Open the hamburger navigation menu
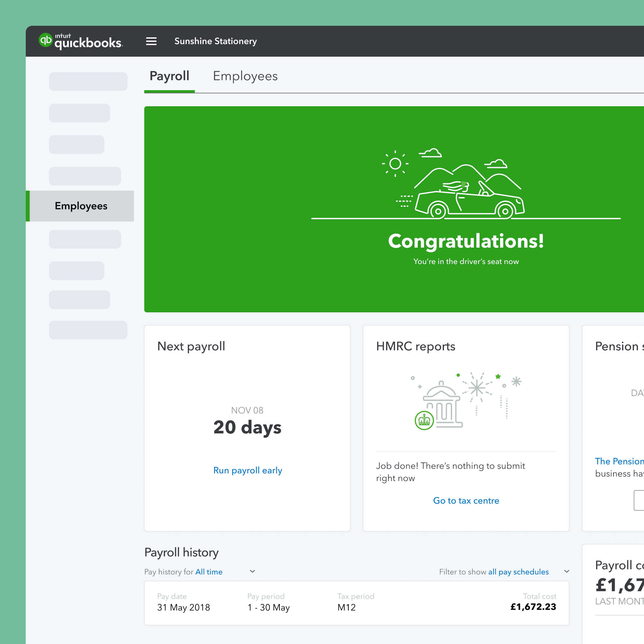Image resolution: width=644 pixels, height=644 pixels. point(151,41)
